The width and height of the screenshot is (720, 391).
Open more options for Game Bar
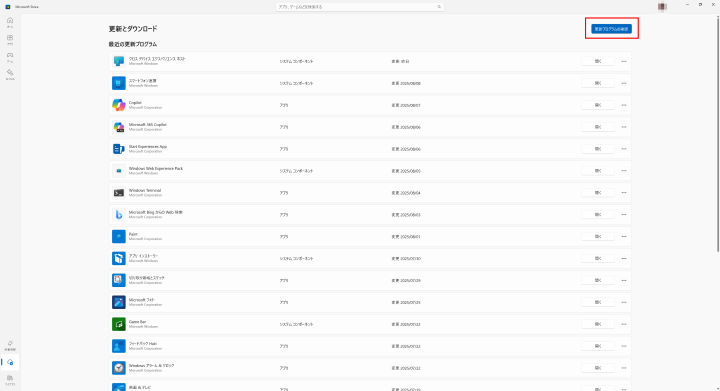[624, 324]
